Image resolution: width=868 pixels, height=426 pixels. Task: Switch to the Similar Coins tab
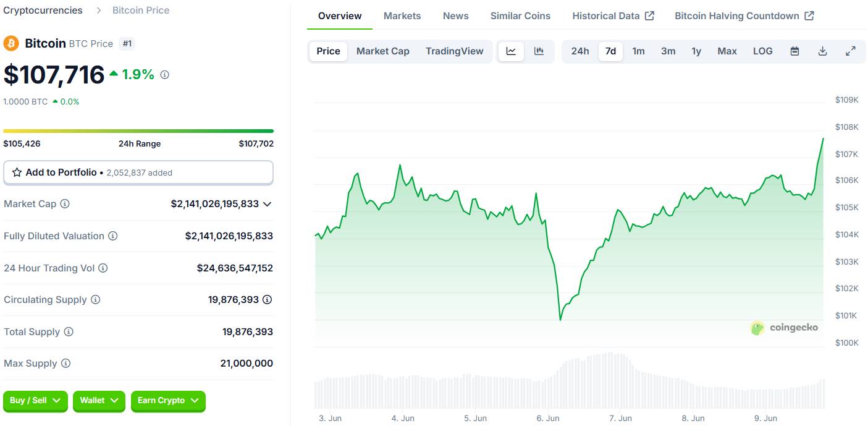520,16
